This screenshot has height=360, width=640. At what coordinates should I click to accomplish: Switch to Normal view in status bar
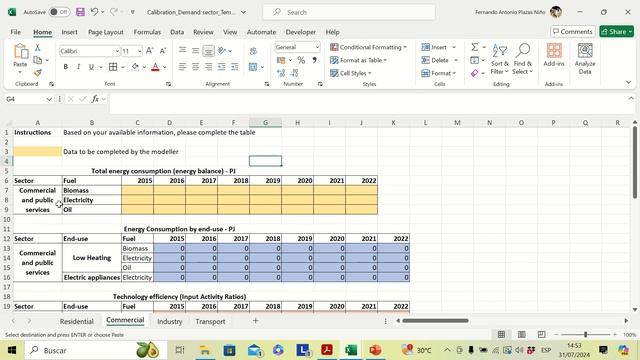click(x=502, y=335)
